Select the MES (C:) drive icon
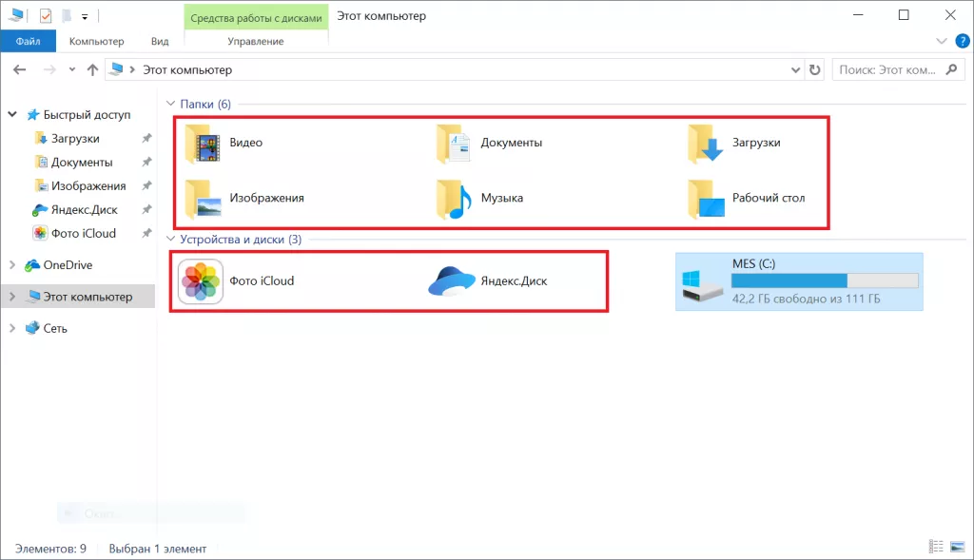This screenshot has height=560, width=974. point(702,285)
